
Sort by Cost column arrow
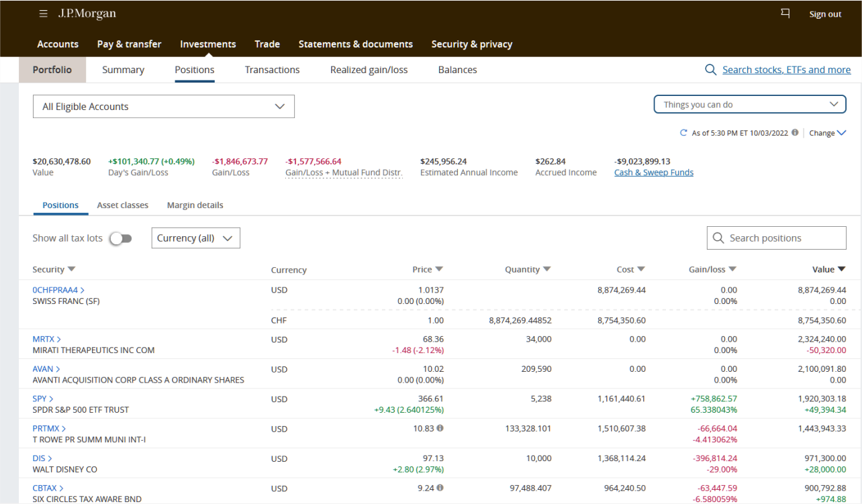tap(641, 269)
